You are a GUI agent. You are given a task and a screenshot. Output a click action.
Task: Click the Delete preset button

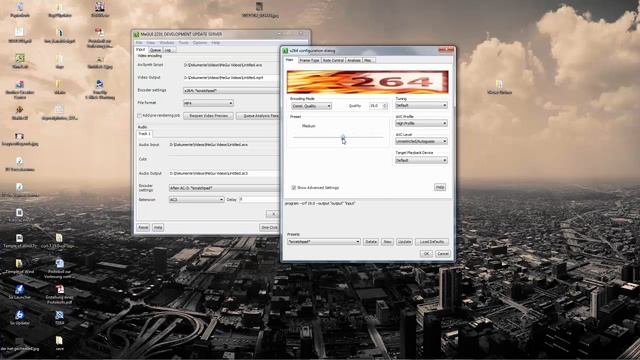[x=371, y=242]
